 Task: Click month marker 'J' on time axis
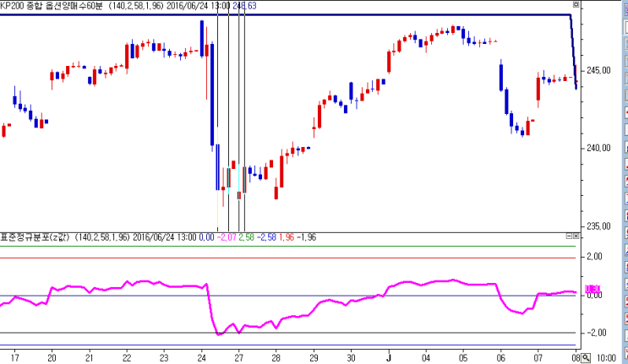tap(388, 357)
